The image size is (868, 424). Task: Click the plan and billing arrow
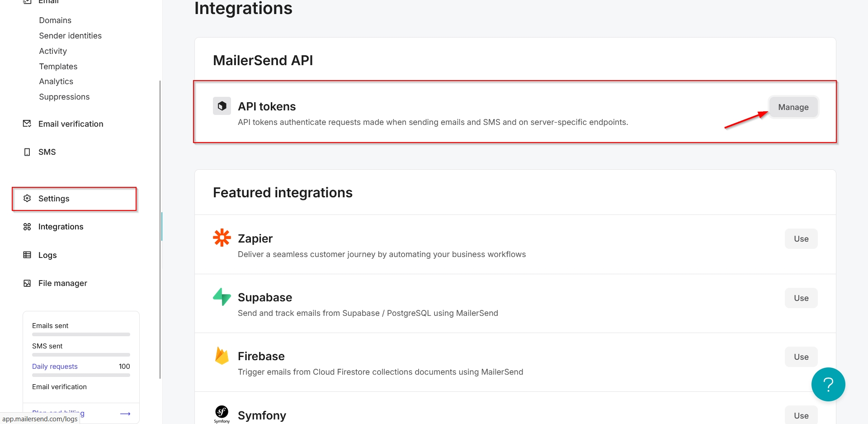pos(125,414)
